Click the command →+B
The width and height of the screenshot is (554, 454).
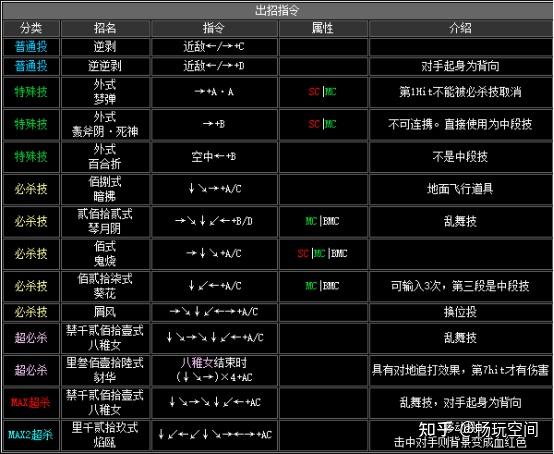tap(214, 124)
